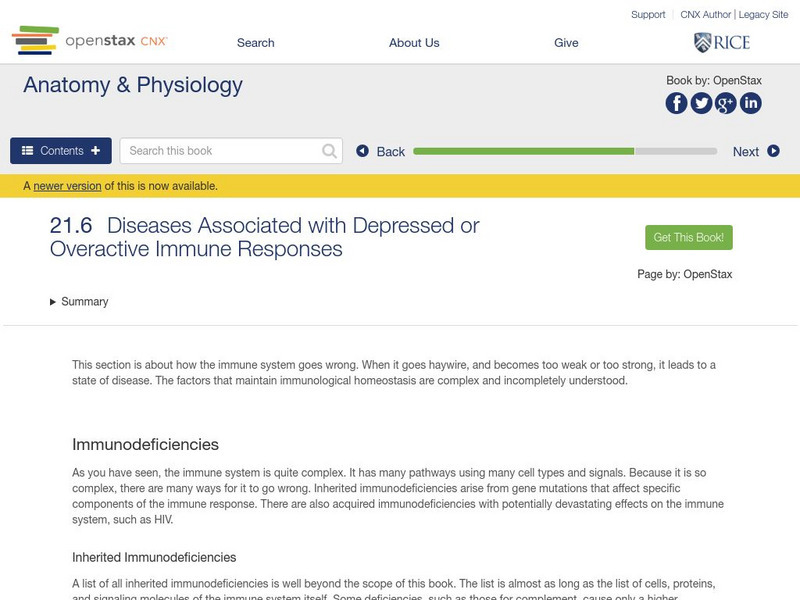The height and width of the screenshot is (600, 800).
Task: Click the Back arrow icon
Action: pyautogui.click(x=363, y=151)
